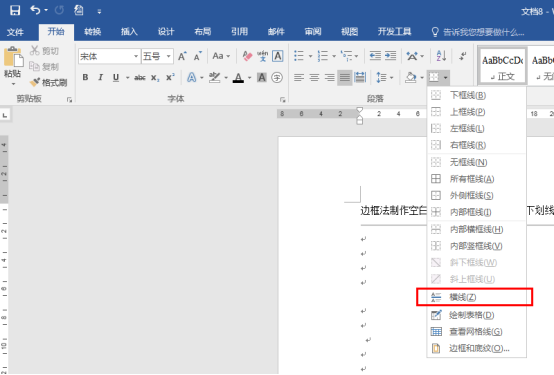Switch to the 邮件 ribbon tab
554x375 pixels.
pyautogui.click(x=276, y=32)
